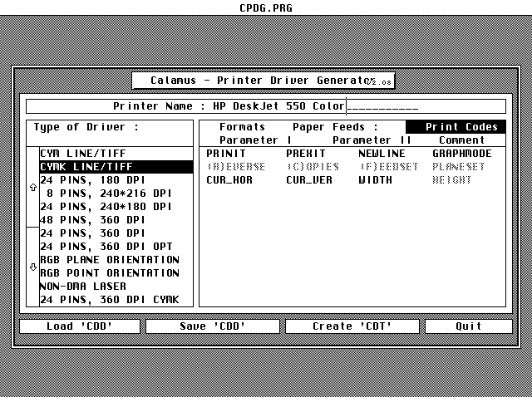Screen dimensions: 532x397
Task: Choose 24 PINS, 180 DPI driver
Action: (x=116, y=180)
